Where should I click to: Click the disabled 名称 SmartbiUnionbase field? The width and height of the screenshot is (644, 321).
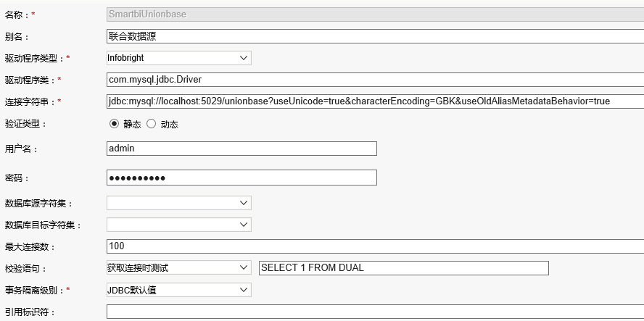[x=376, y=14]
